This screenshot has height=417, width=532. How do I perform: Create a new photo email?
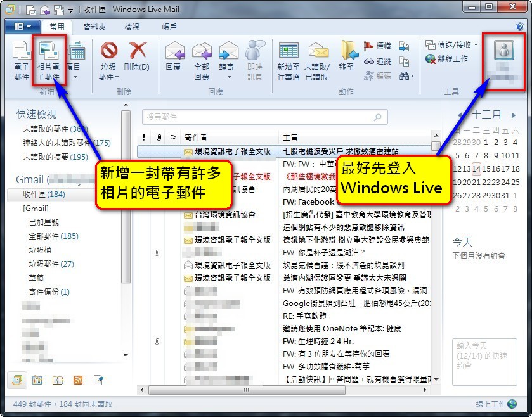tap(48, 61)
